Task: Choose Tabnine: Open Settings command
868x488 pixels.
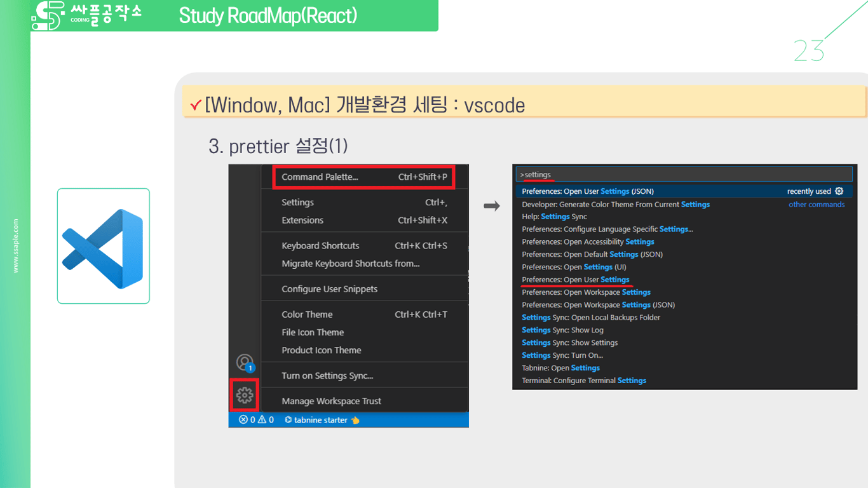Action: pos(560,368)
